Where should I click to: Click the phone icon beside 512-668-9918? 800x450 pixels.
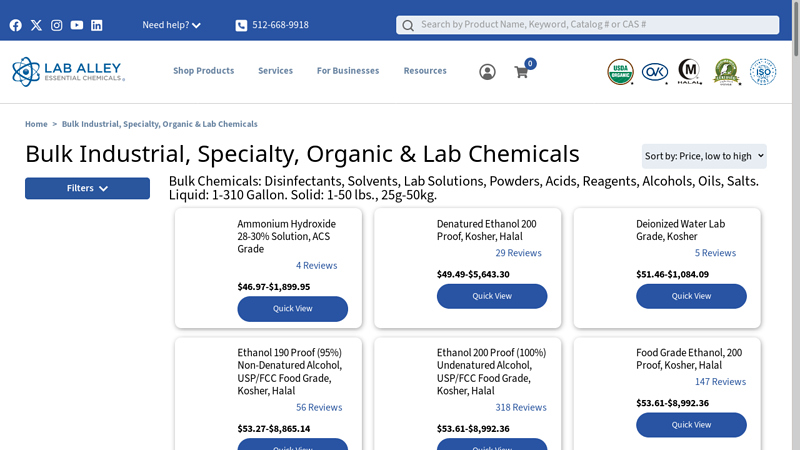pyautogui.click(x=241, y=26)
